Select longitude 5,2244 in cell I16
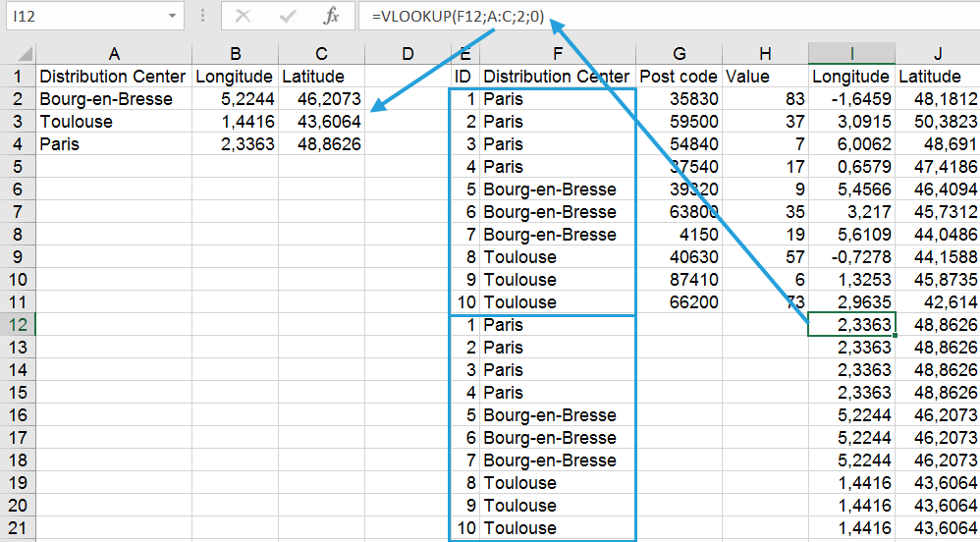Viewport: 980px width, 542px height. pyautogui.click(x=852, y=415)
